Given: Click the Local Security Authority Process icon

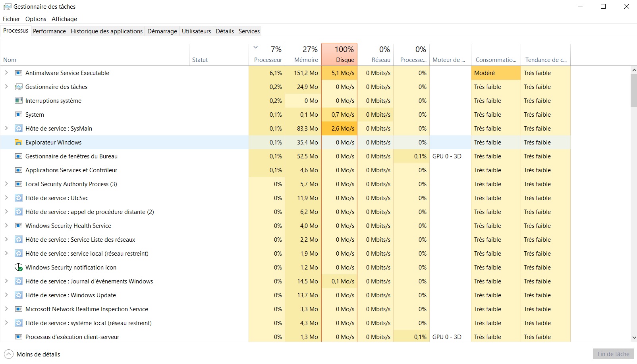Looking at the screenshot, I should point(18,184).
